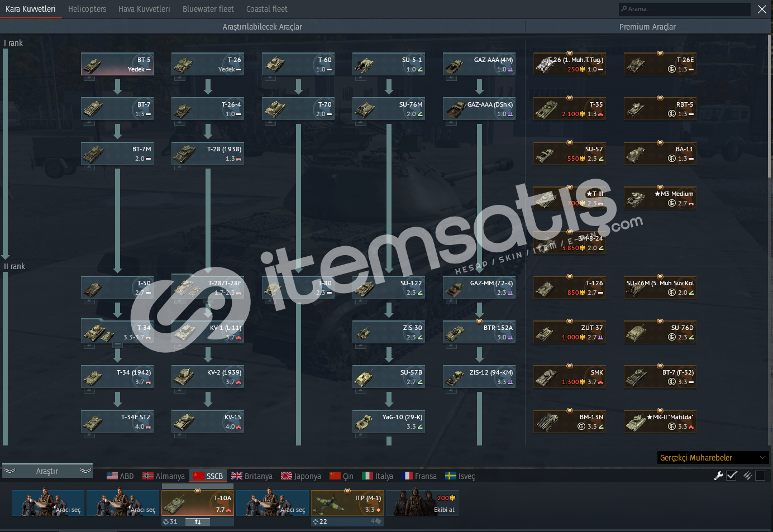The image size is (773, 532).
Task: Switch nation to İsveç
Action: (460, 476)
